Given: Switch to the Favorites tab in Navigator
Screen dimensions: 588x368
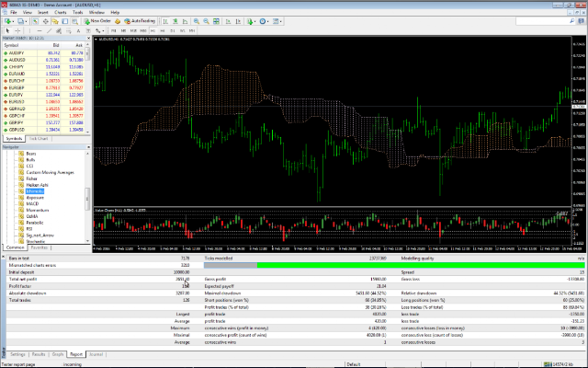Looking at the screenshot, I should tap(39, 247).
